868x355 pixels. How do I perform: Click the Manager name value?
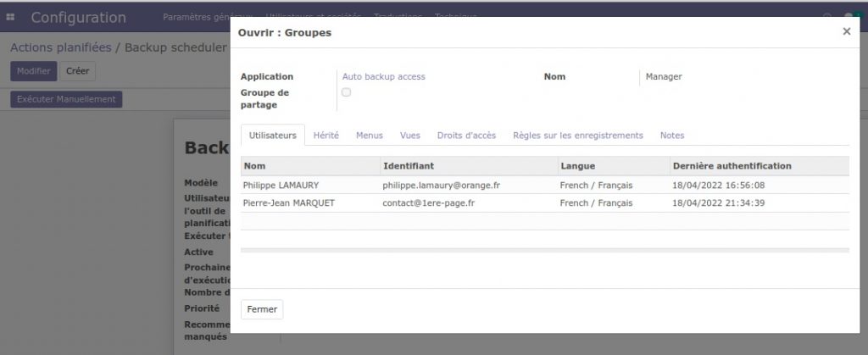pyautogui.click(x=664, y=77)
